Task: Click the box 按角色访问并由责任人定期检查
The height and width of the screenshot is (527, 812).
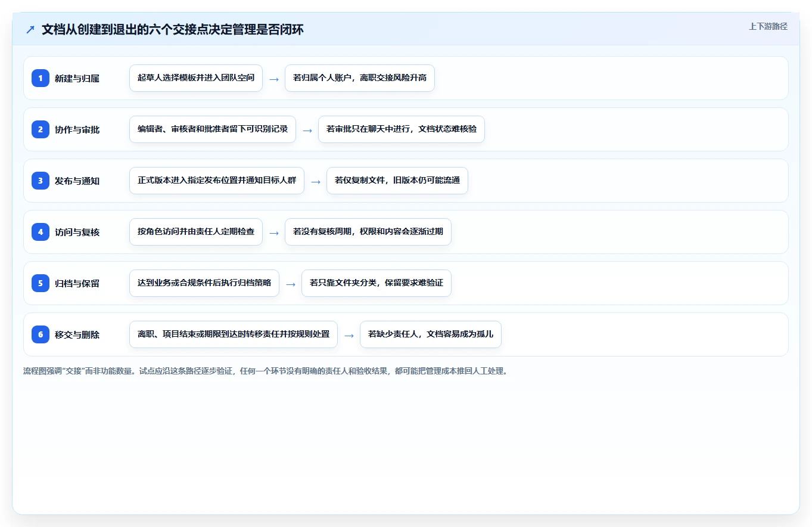Action: pos(196,232)
